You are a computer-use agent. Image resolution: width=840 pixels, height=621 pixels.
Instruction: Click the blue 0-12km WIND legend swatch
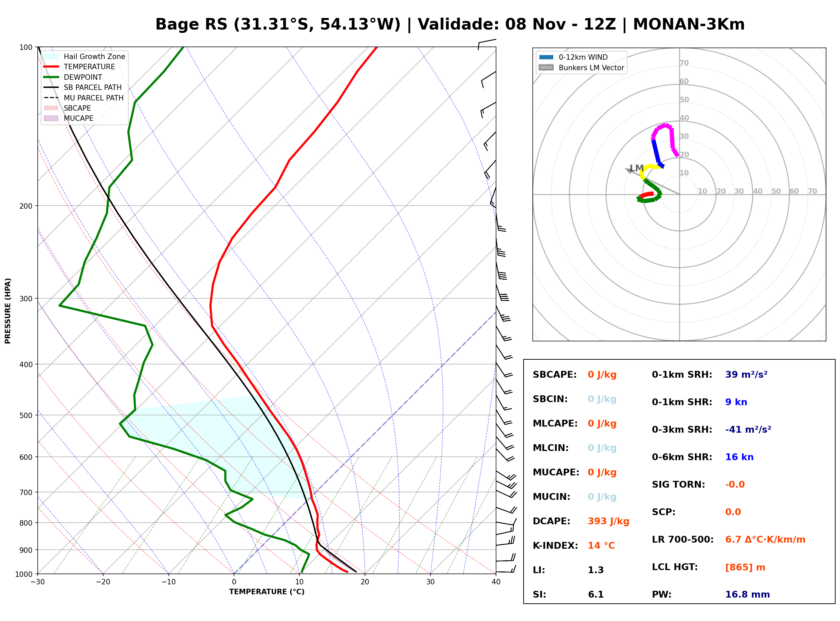click(x=546, y=57)
